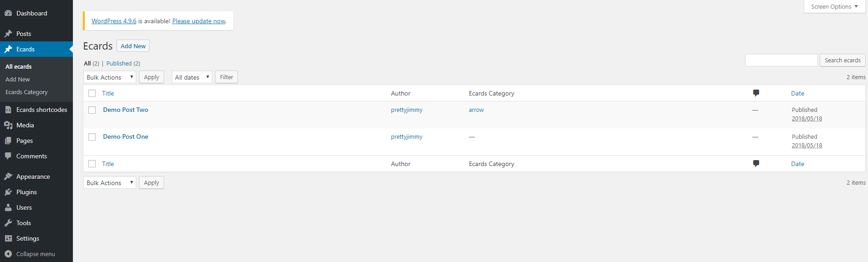Tick the checkbox for Demo Post One
The height and width of the screenshot is (262, 868).
92,137
